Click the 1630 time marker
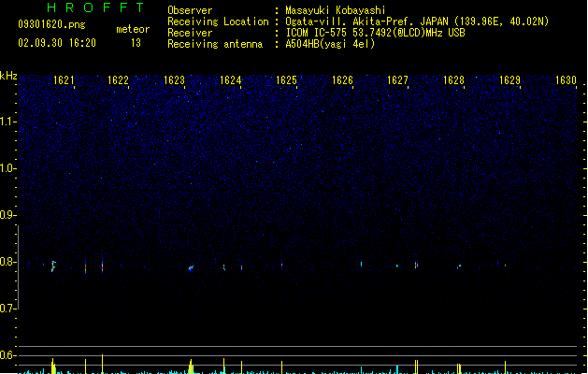The width and height of the screenshot is (588, 374). (566, 80)
